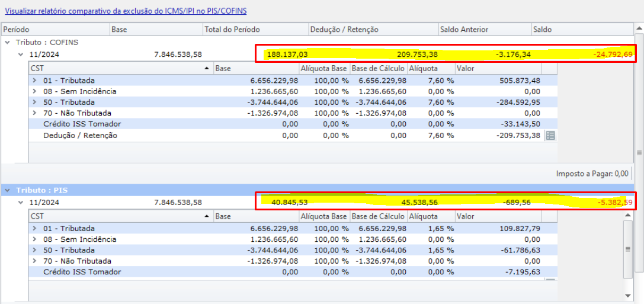Image resolution: width=644 pixels, height=304 pixels.
Task: Sort COFINS grid by Base de Cálculo column
Action: coord(378,68)
